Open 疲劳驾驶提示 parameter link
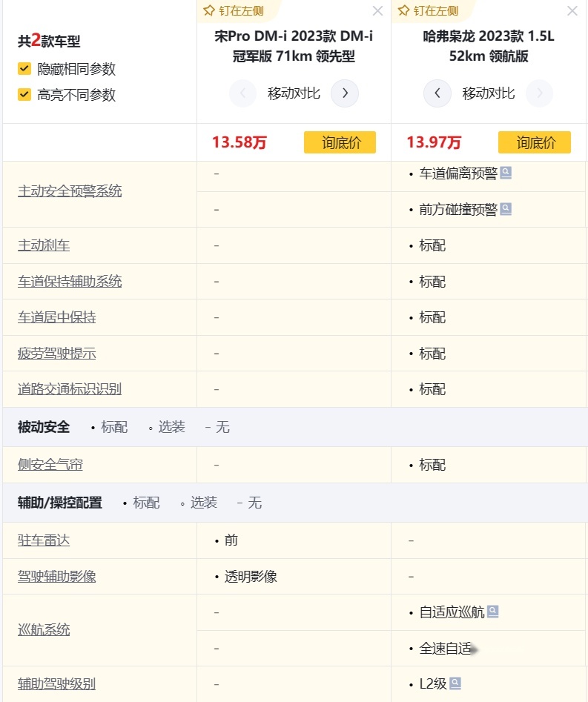 (57, 354)
